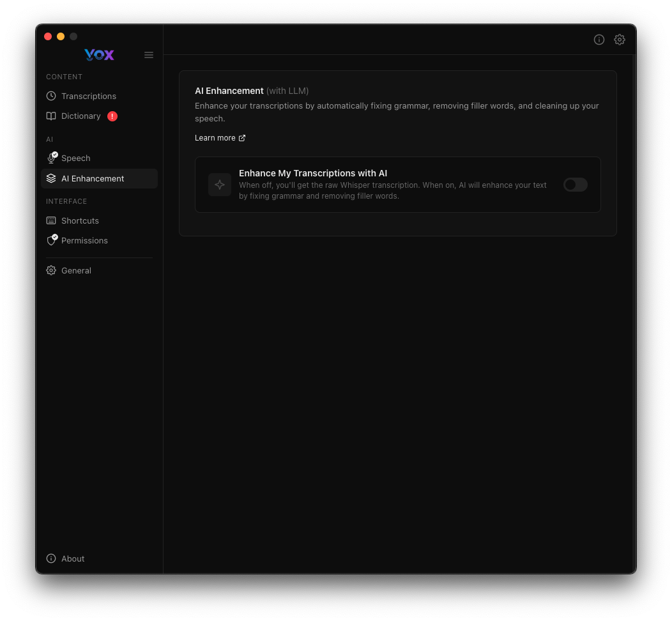This screenshot has width=672, height=621.
Task: Click the info icon in the top toolbar
Action: (x=599, y=40)
